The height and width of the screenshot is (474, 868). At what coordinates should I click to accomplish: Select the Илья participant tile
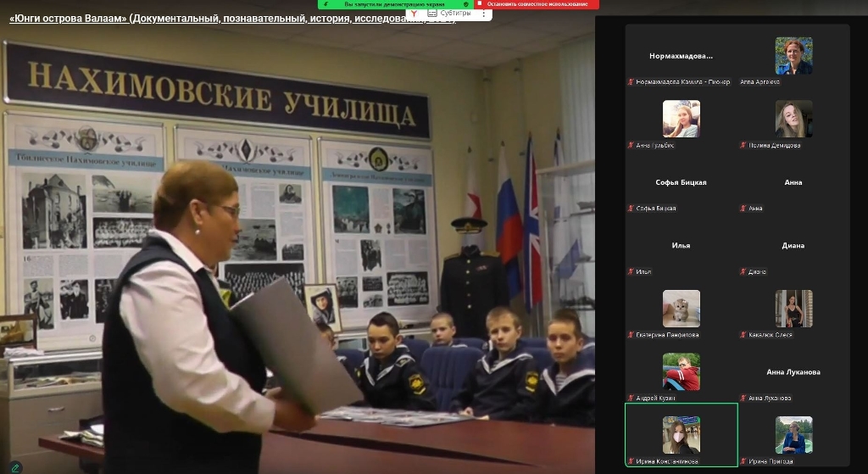681,247
